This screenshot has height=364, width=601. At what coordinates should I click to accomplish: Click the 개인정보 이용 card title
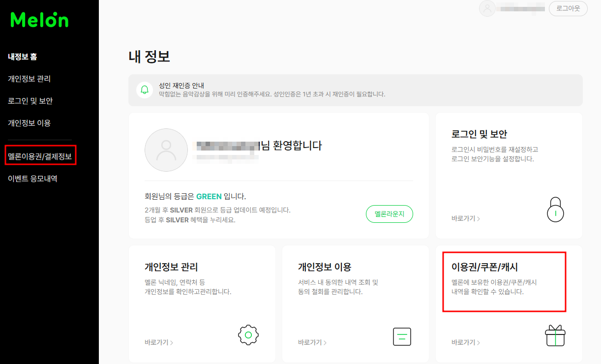click(325, 267)
